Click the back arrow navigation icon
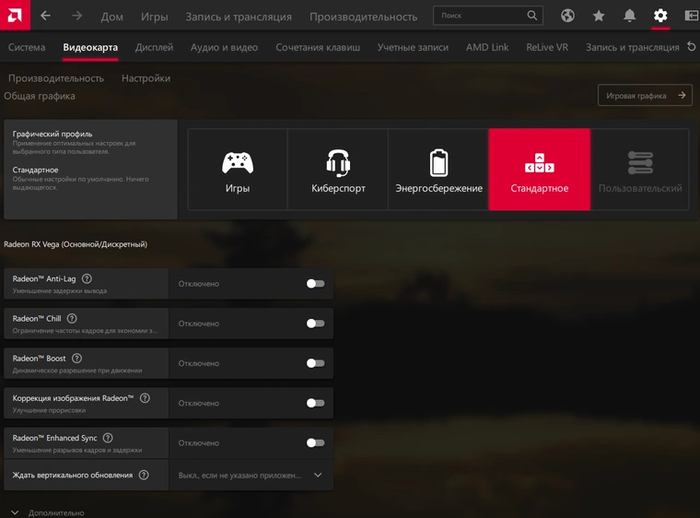The height and width of the screenshot is (518, 700). (x=46, y=16)
